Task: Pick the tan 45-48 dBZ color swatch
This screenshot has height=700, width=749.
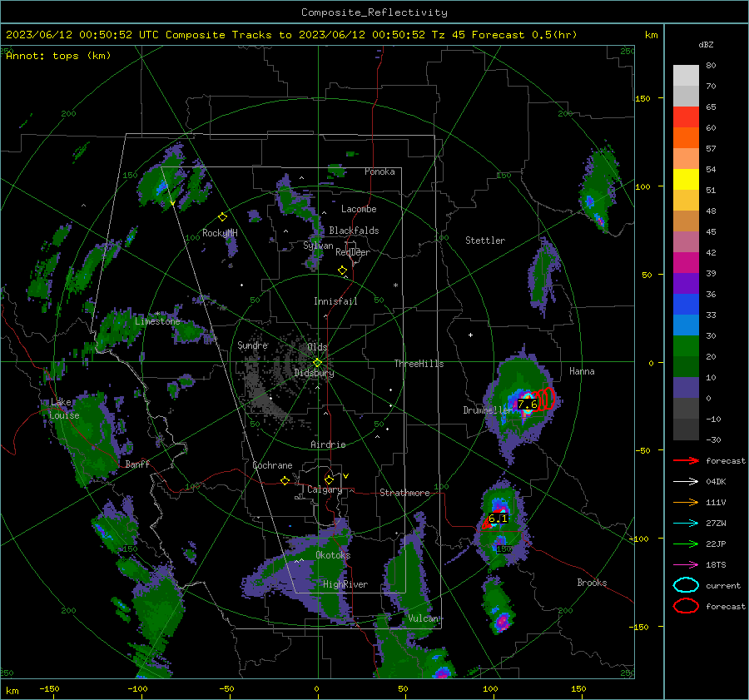Action: click(686, 221)
